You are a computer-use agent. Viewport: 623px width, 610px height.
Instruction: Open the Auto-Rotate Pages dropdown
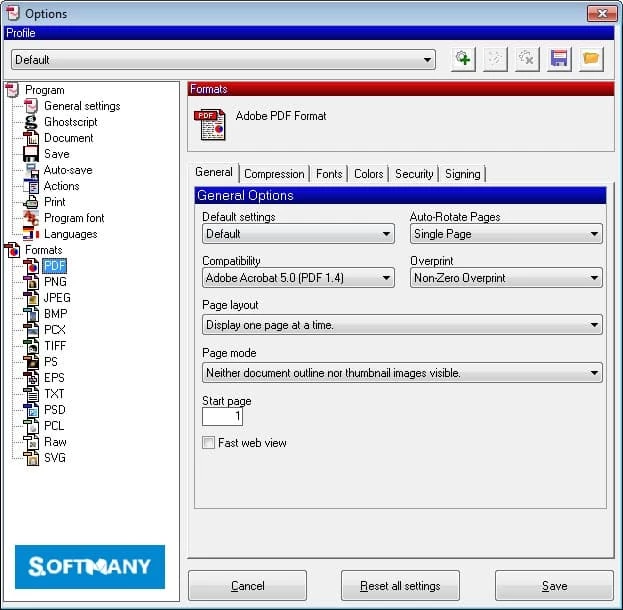click(506, 234)
